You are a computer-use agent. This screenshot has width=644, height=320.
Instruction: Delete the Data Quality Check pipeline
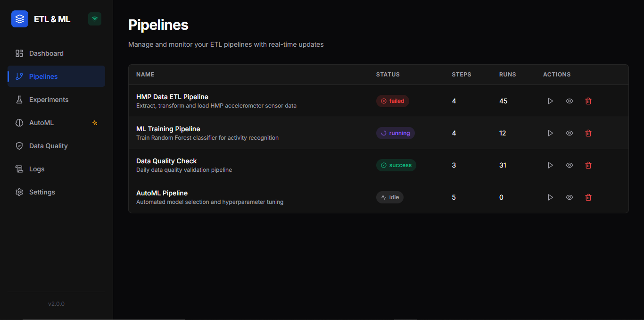point(588,165)
